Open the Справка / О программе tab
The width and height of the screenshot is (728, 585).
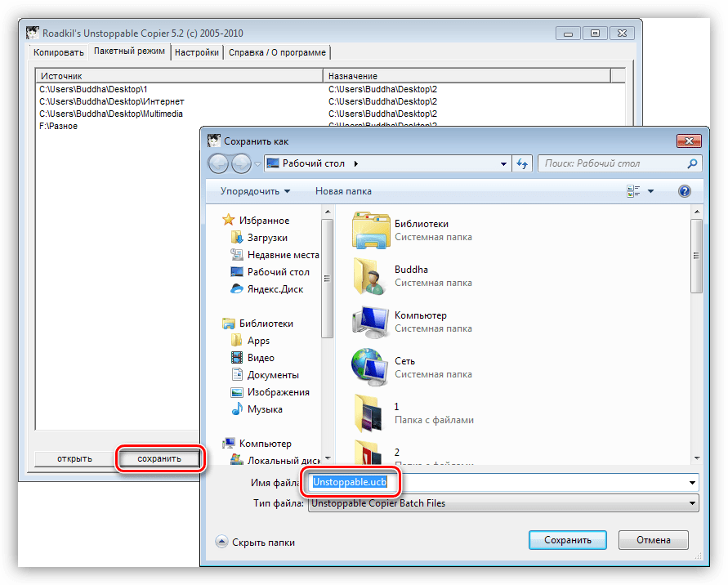277,52
